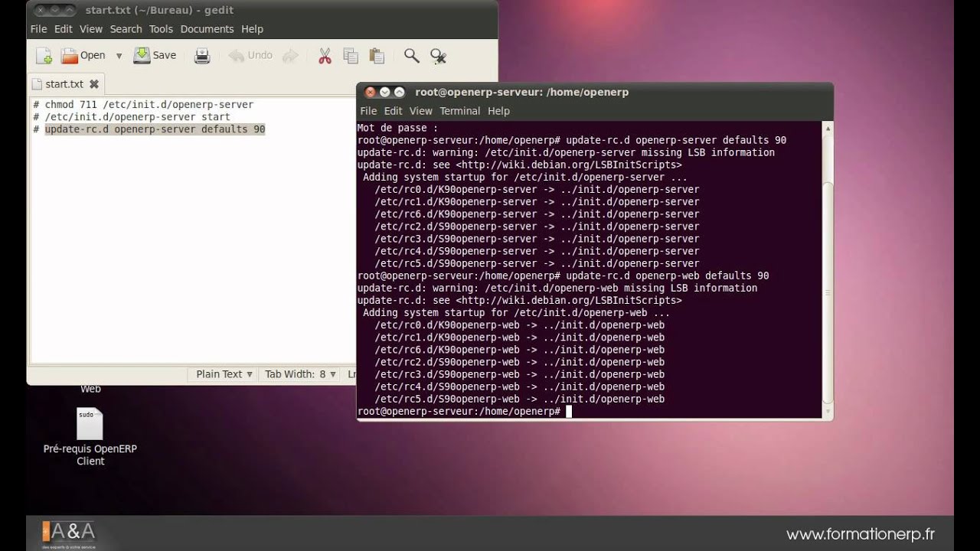Minimize the terminal window
Viewport: 980px width, 551px height.
click(385, 92)
